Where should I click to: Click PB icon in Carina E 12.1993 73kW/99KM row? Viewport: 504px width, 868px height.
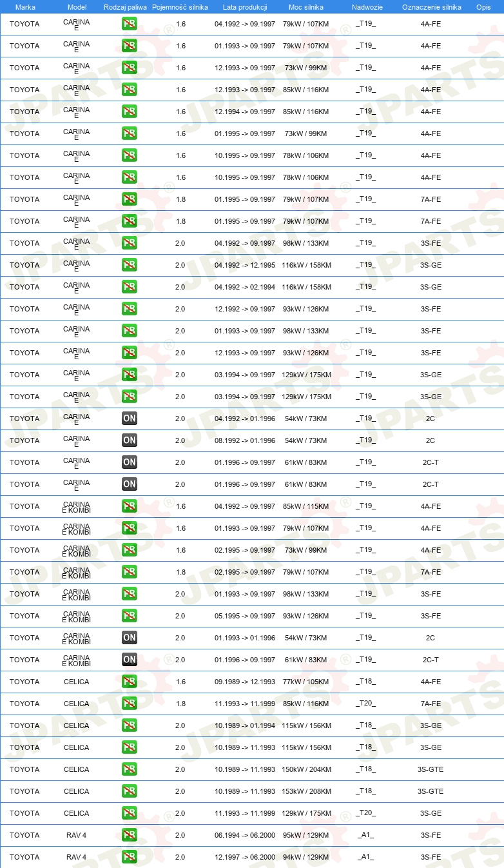(x=129, y=68)
